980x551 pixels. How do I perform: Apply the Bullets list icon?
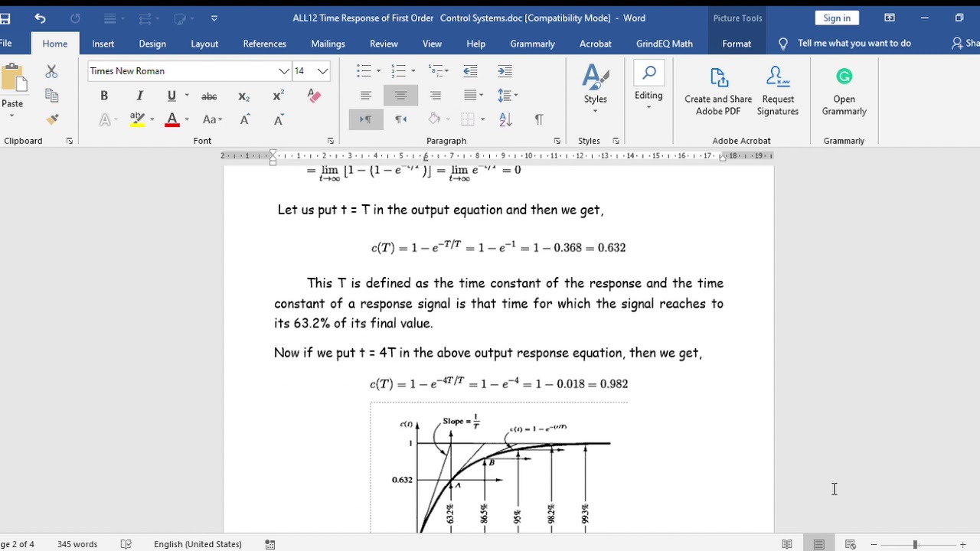(364, 71)
